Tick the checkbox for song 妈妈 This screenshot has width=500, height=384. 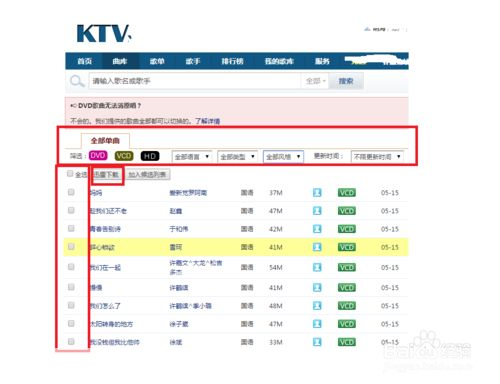[71, 192]
